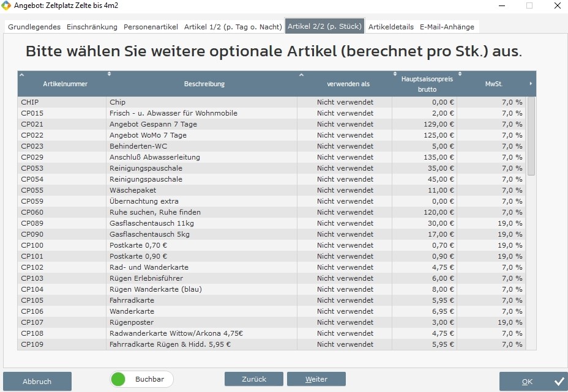The width and height of the screenshot is (568, 392).
Task: Select 'Frisch - u. Abwasser für Wohnmobile' description
Action: (x=202, y=113)
